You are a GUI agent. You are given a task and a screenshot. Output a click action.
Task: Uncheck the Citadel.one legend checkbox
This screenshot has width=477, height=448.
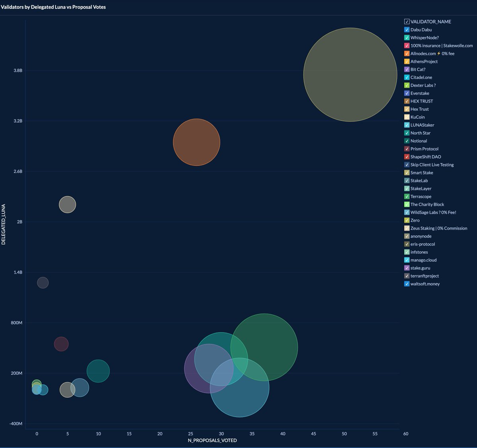tap(407, 77)
